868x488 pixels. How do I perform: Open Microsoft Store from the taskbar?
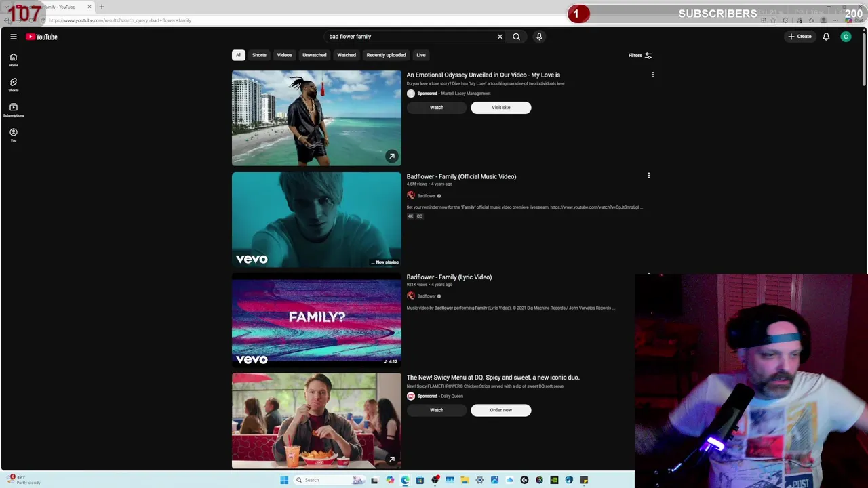[420, 480]
